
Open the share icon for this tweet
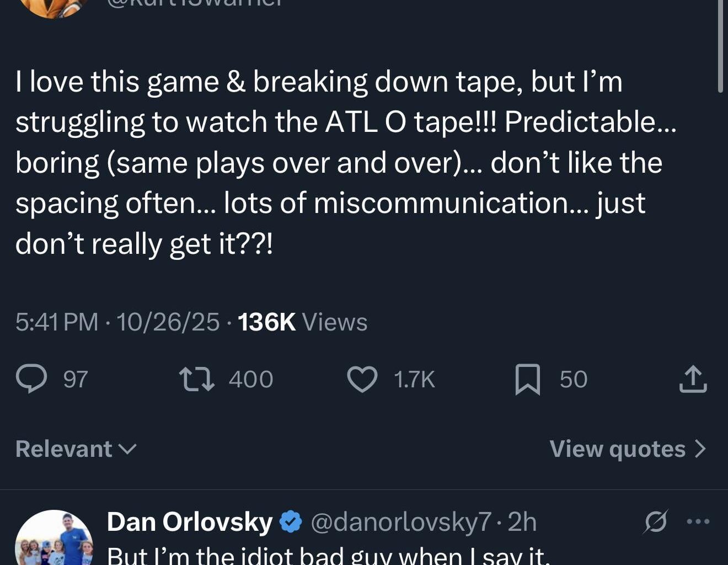[x=693, y=379]
